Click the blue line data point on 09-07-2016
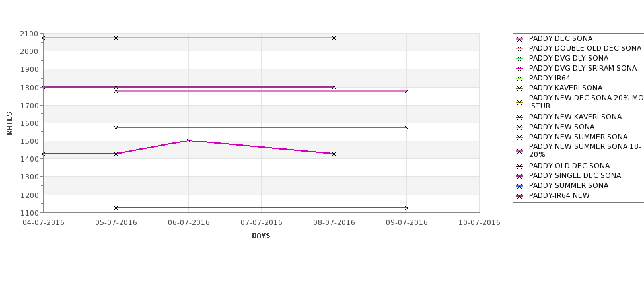Image resolution: width=644 pixels, height=283 pixels. [406, 127]
